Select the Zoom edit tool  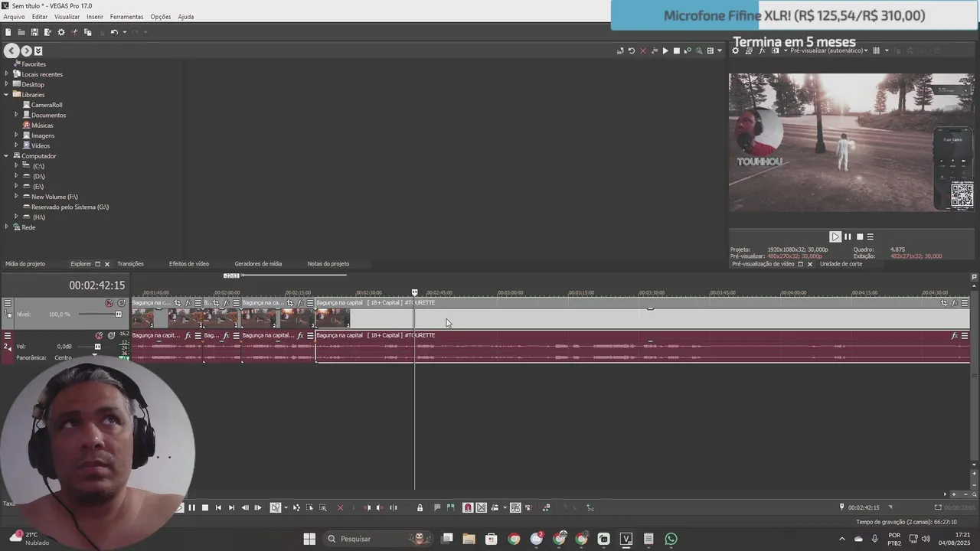(x=323, y=507)
